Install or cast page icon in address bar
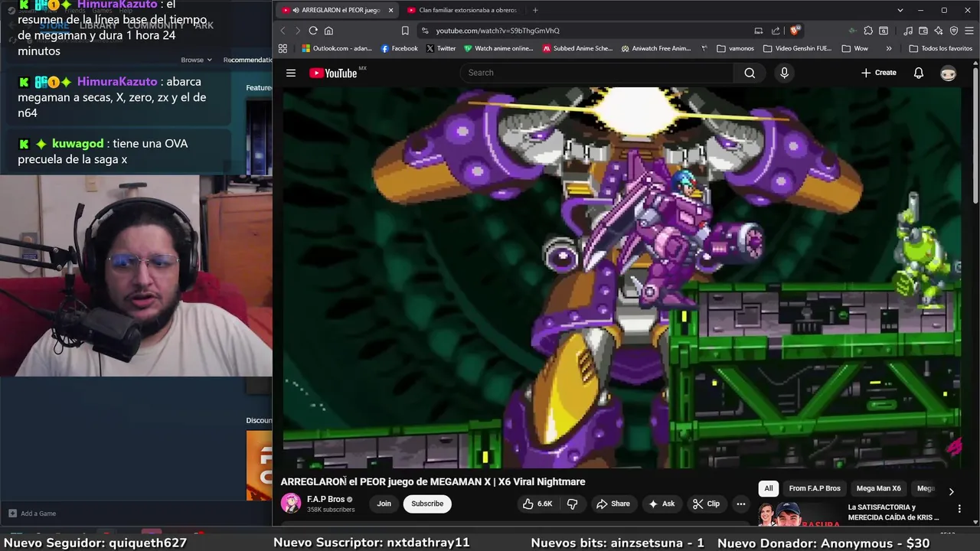This screenshot has width=980, height=551. [x=758, y=31]
